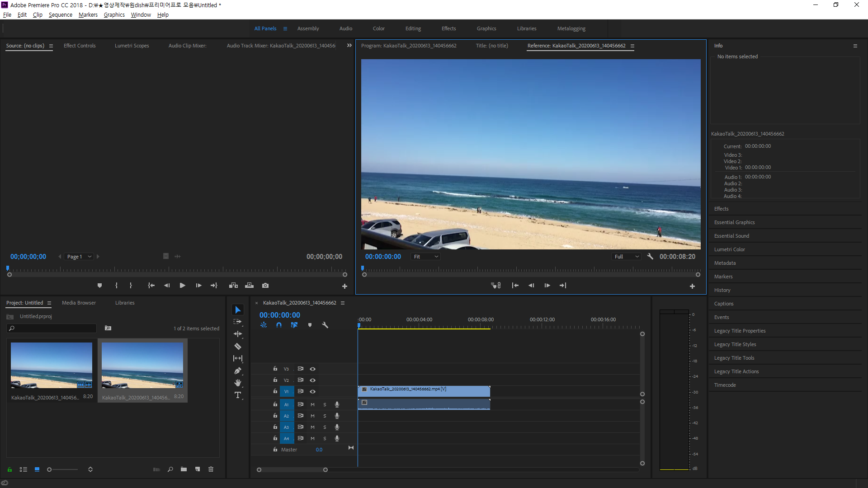
Task: Select the Hand tool
Action: tap(237, 383)
